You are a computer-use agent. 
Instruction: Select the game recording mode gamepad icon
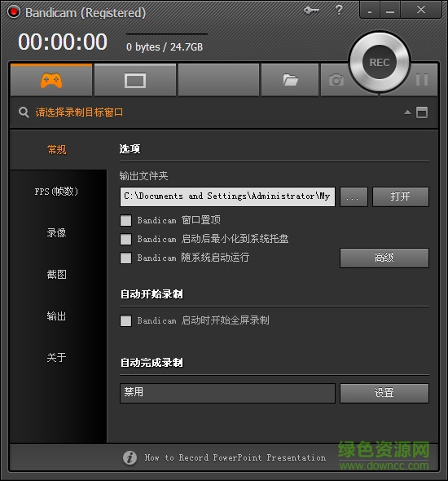pyautogui.click(x=51, y=81)
